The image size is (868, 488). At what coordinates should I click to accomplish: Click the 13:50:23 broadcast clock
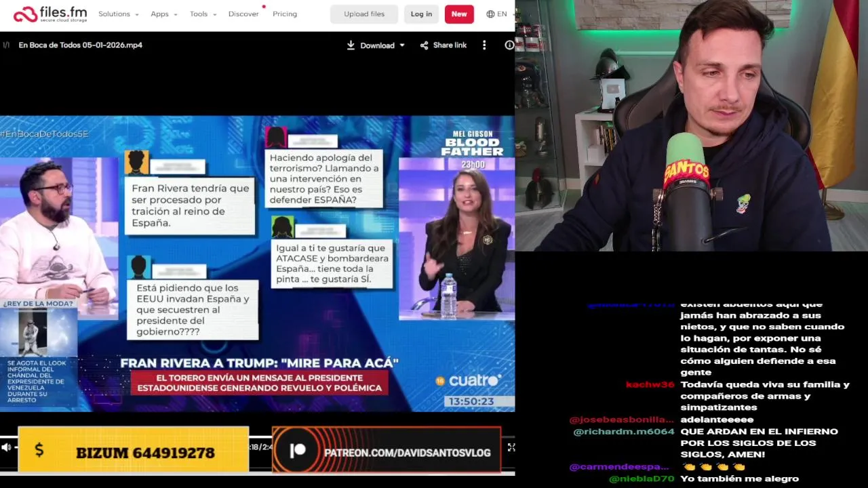tap(471, 401)
